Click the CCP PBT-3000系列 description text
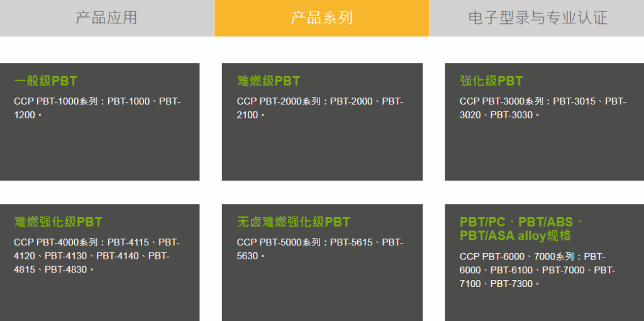The image size is (644, 321). pos(543,108)
